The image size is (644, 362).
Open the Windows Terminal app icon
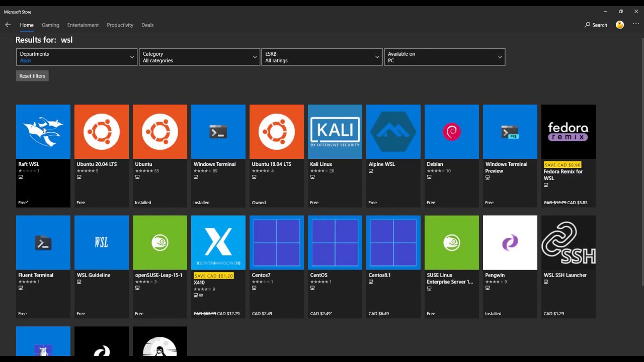(x=218, y=132)
